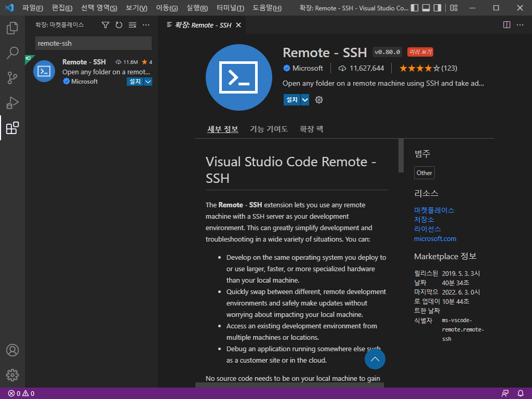532x399 pixels.
Task: Toggle primary side bar layout icon
Action: click(415, 8)
